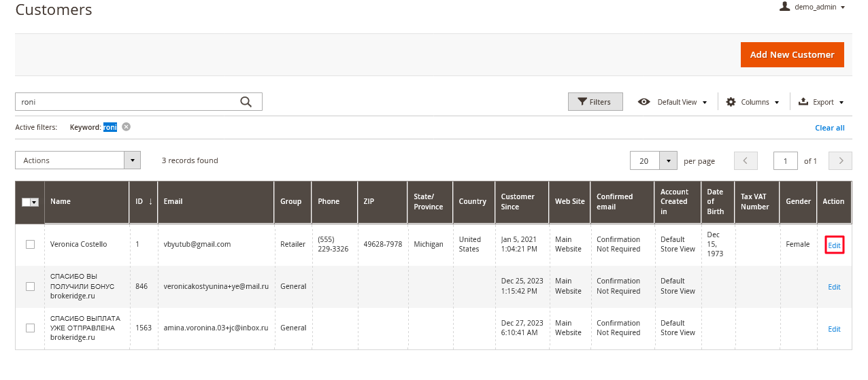This screenshot has width=868, height=380.
Task: Click the current page number field
Action: point(785,160)
